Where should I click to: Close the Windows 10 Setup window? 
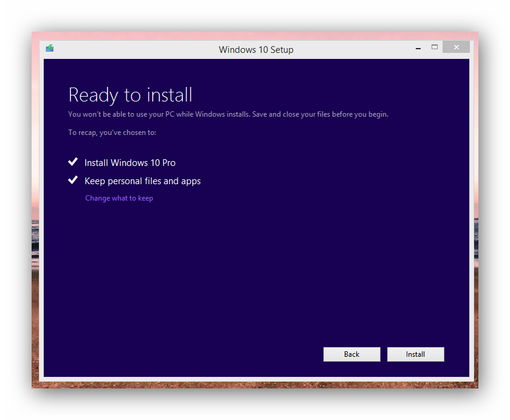[x=456, y=47]
